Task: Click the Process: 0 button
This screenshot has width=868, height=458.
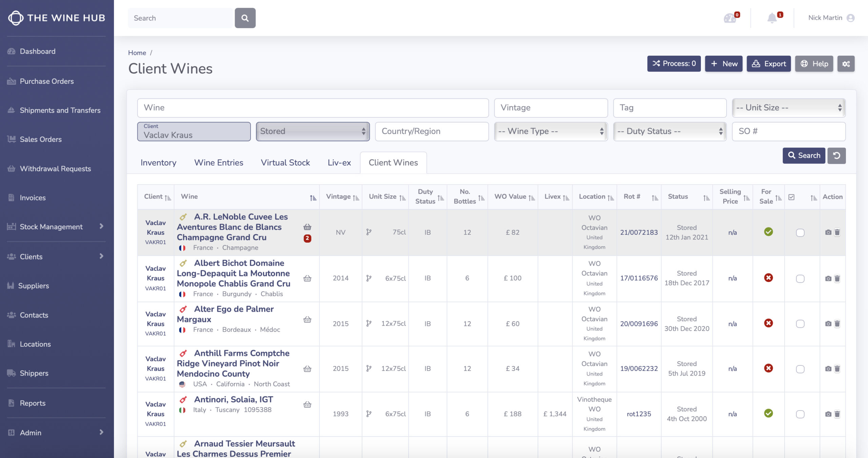Action: [x=674, y=64]
